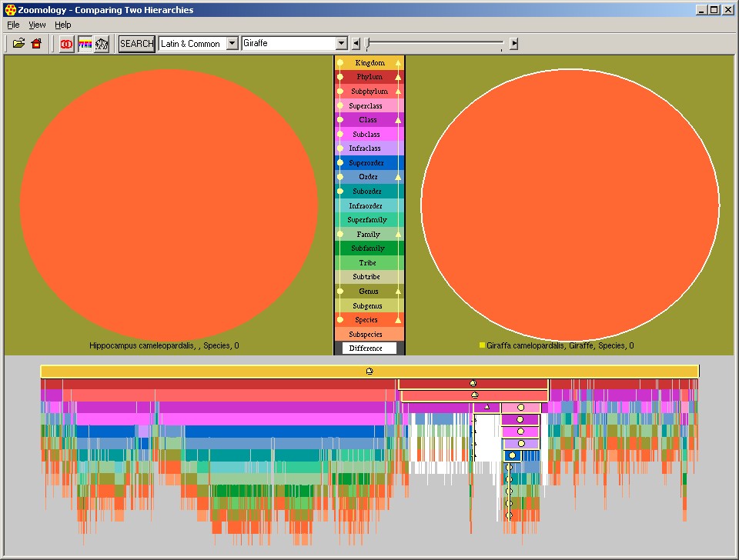
Task: Toggle the rainbow color bars toolbar icon
Action: [x=85, y=44]
